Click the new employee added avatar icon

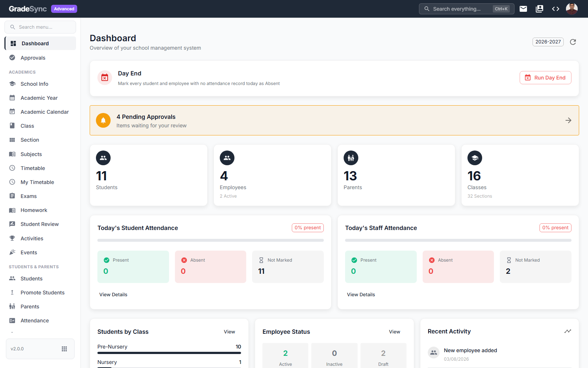pyautogui.click(x=434, y=353)
